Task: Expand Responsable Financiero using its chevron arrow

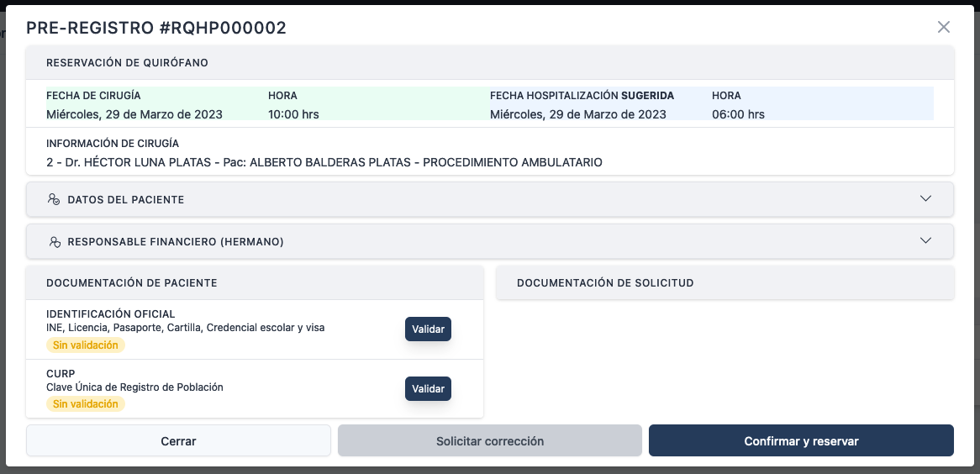Action: [925, 241]
